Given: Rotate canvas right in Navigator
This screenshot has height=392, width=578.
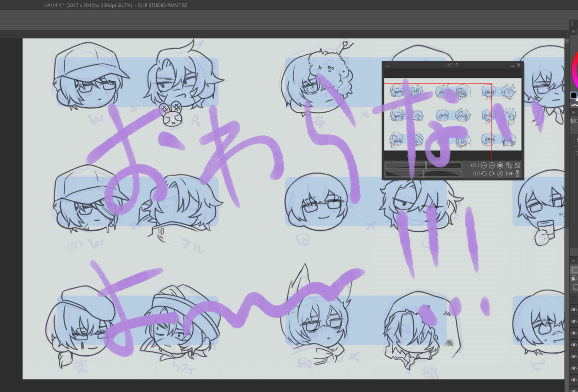Looking at the screenshot, I should [492, 174].
